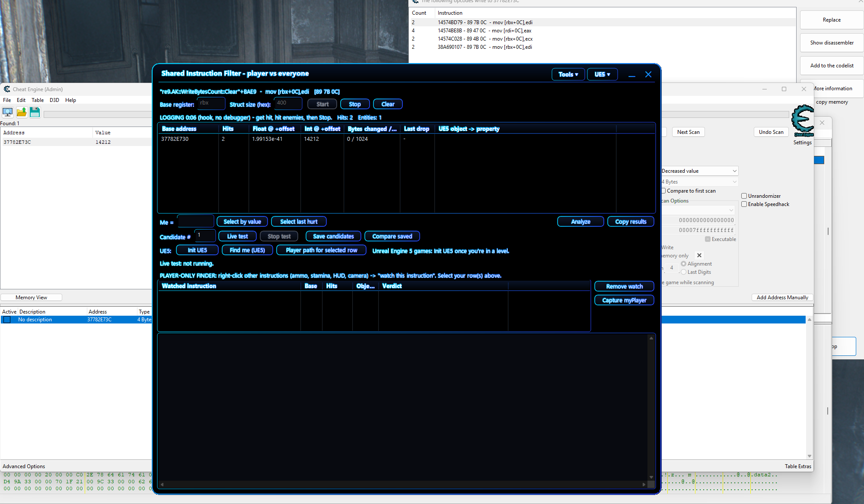
Task: Open the UE5 dropdown menu
Action: coord(602,74)
